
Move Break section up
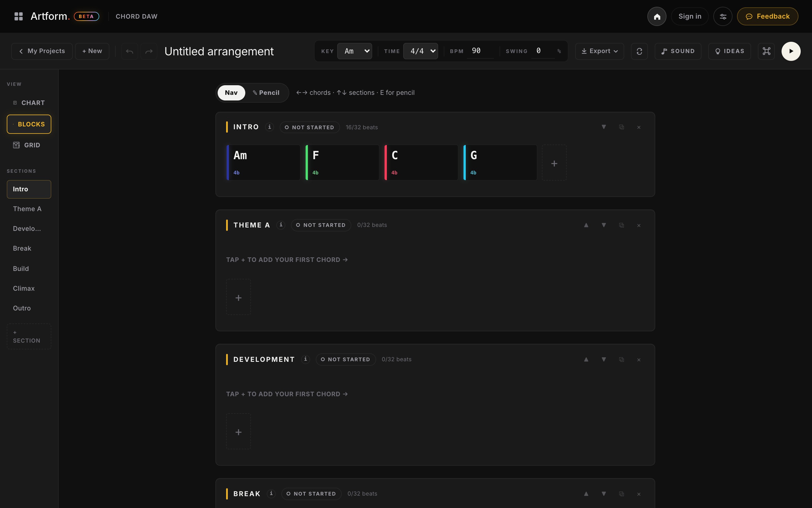tap(586, 494)
